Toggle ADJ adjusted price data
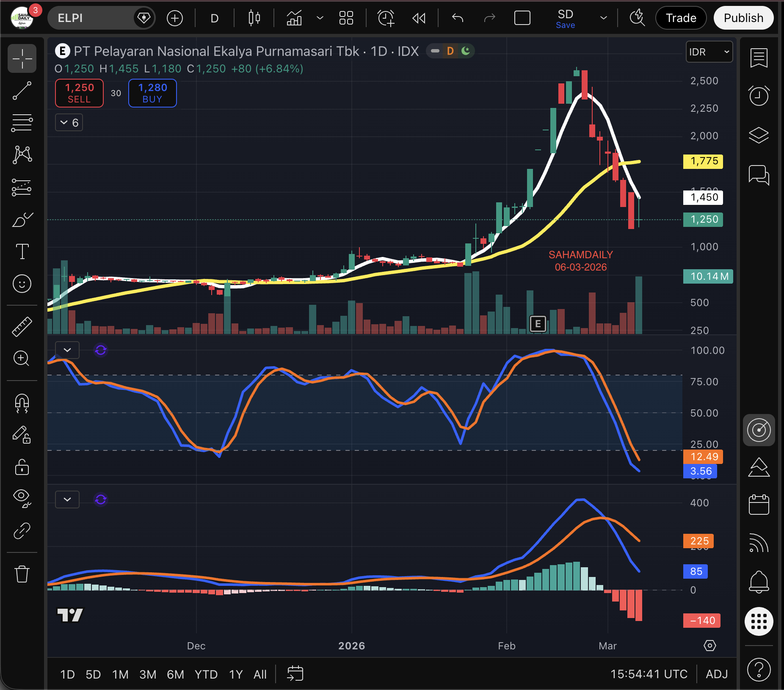 click(x=716, y=674)
